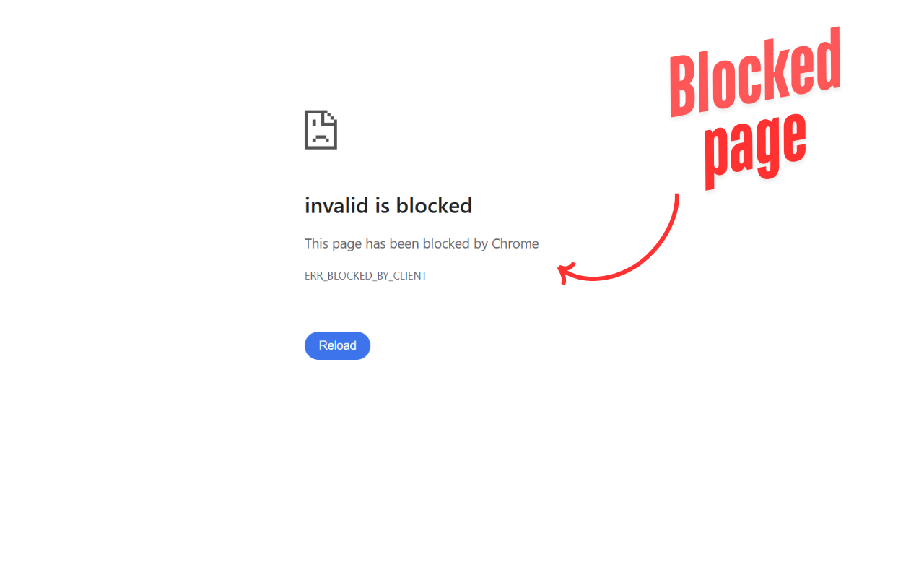The height and width of the screenshot is (578, 924).
Task: Click the 'CLIENT' portion of the error code
Action: click(x=409, y=276)
